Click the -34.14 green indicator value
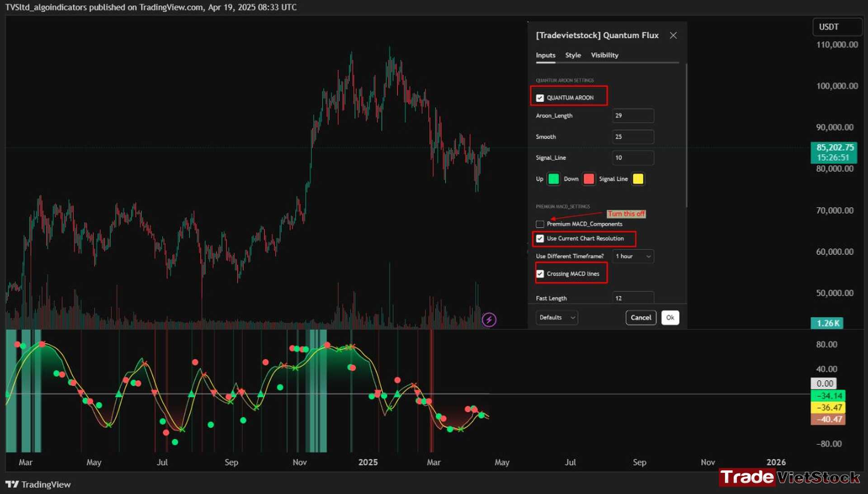The height and width of the screenshot is (494, 868). click(828, 396)
